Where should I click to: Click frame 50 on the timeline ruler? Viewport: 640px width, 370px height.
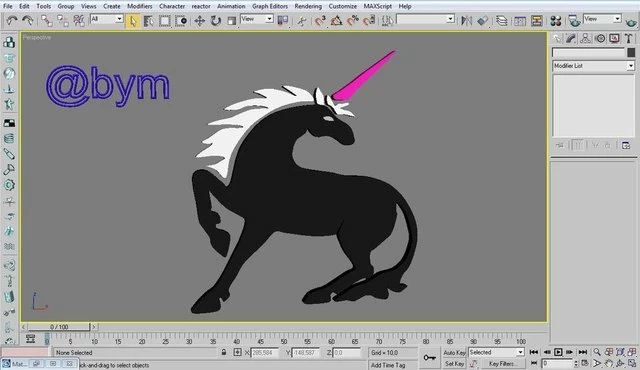point(284,340)
